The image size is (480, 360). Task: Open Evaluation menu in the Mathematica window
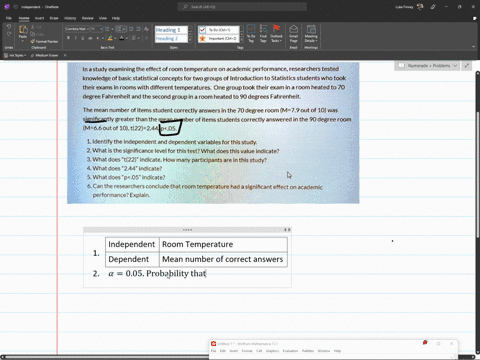[290, 351]
